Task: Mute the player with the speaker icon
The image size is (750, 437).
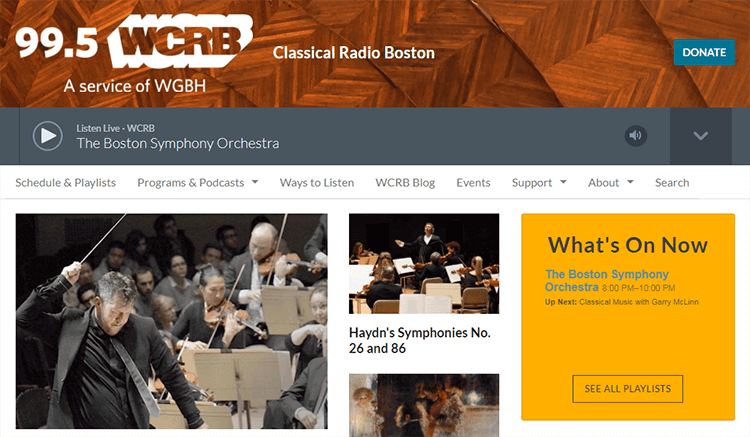Action: pyautogui.click(x=636, y=136)
